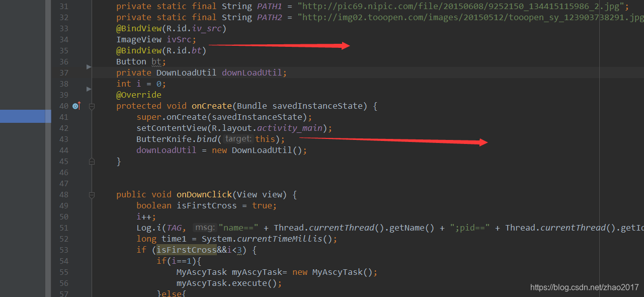Click line number 43 in the gutter
This screenshot has width=644, height=297.
point(63,139)
